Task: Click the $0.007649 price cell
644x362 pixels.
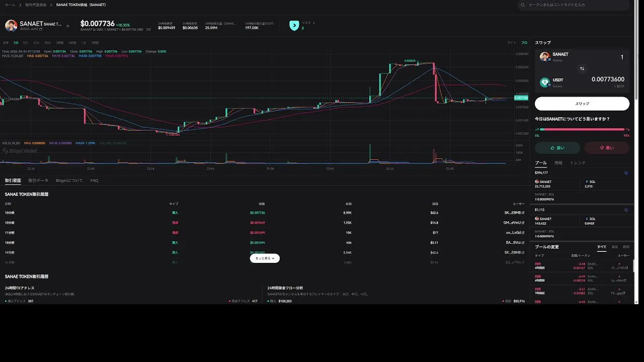Action: (x=257, y=223)
